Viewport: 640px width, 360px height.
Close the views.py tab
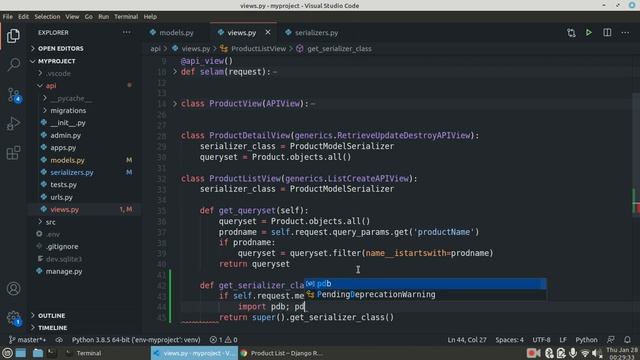[x=268, y=32]
